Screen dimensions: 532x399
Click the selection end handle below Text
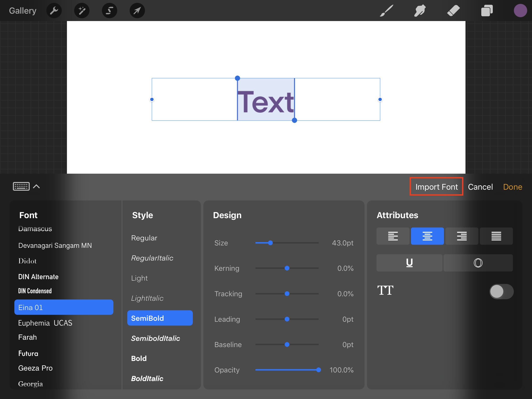point(294,121)
